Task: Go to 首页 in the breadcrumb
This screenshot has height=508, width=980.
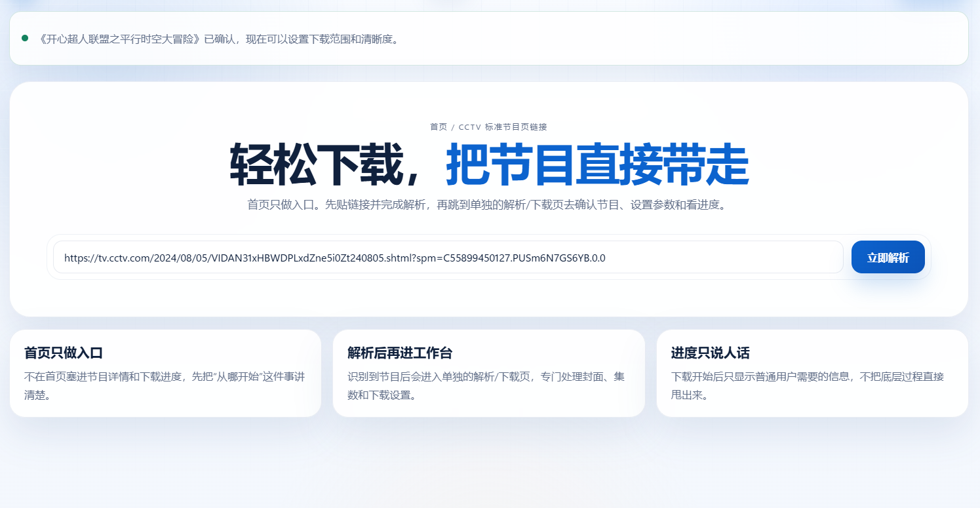Action: click(438, 127)
